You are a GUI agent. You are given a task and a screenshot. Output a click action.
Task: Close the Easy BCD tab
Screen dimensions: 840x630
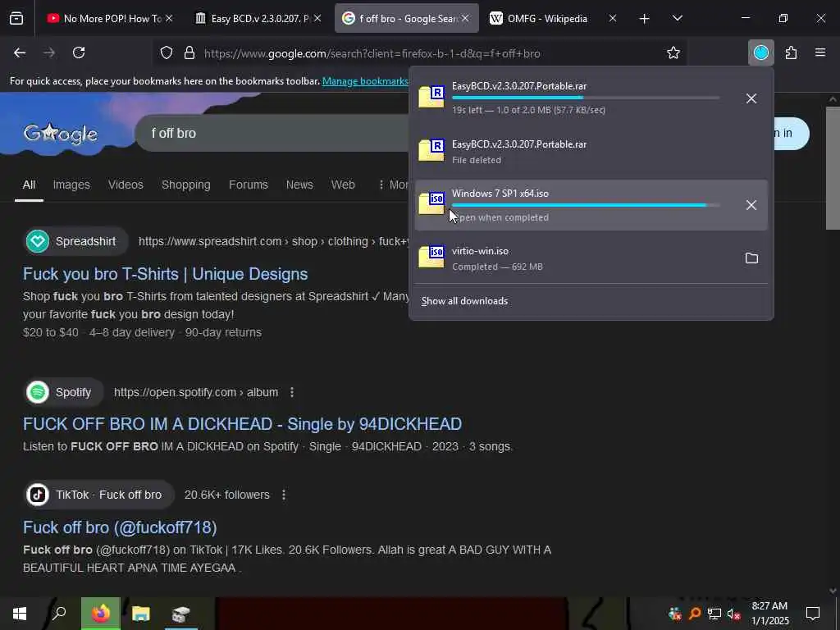coord(317,19)
